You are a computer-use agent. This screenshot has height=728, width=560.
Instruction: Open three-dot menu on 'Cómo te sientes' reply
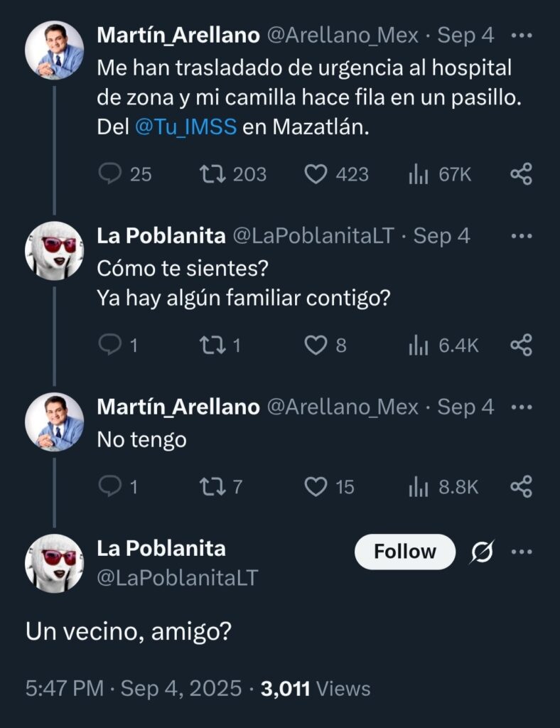(522, 236)
